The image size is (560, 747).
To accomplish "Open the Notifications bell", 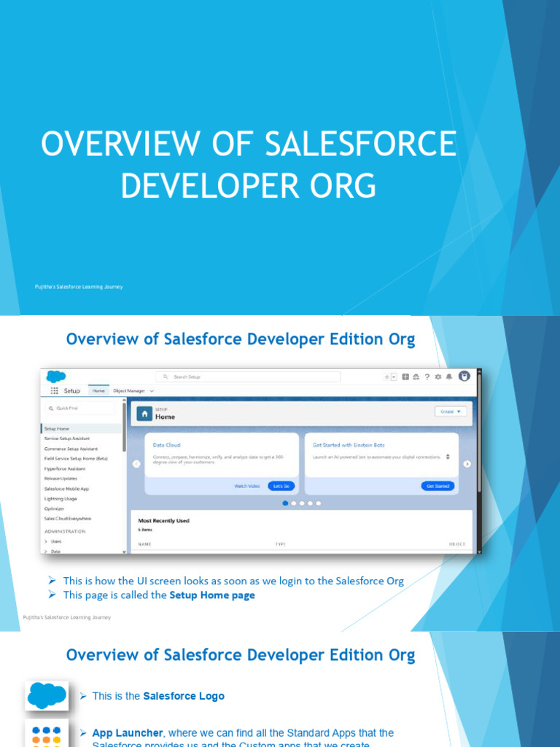I will pos(449,377).
